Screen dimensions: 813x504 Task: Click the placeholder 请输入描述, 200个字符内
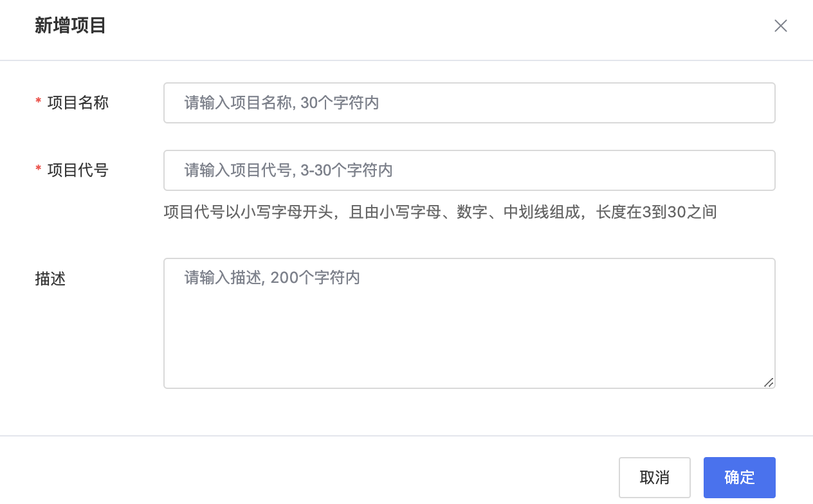pos(272,278)
